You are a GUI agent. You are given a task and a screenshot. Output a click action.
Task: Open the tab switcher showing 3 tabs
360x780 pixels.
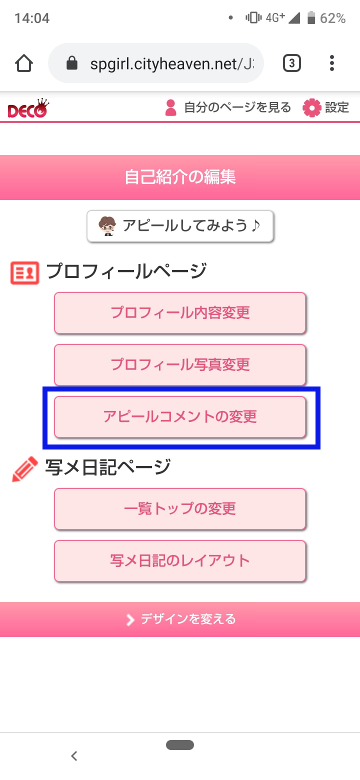(x=292, y=63)
